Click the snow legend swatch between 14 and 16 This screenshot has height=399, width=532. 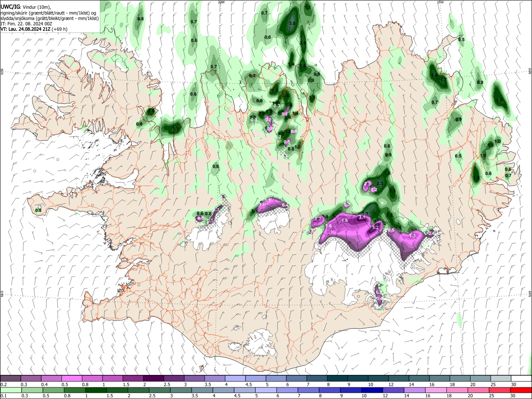419,378
